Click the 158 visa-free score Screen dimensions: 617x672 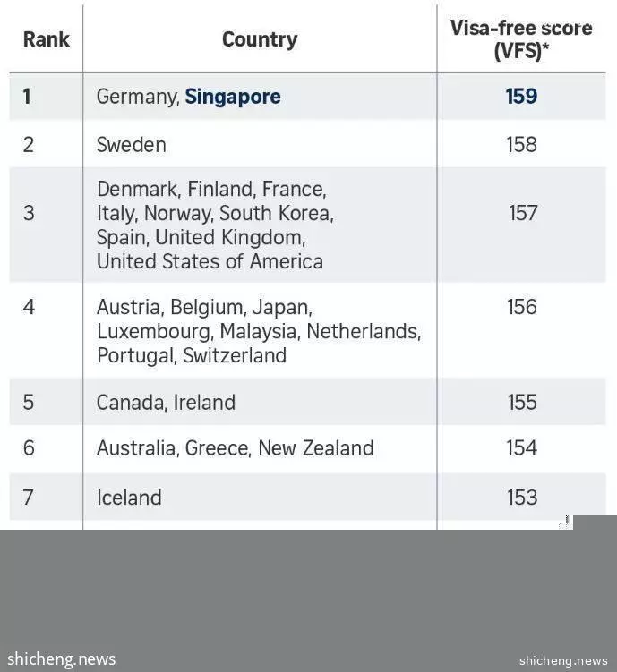521,144
